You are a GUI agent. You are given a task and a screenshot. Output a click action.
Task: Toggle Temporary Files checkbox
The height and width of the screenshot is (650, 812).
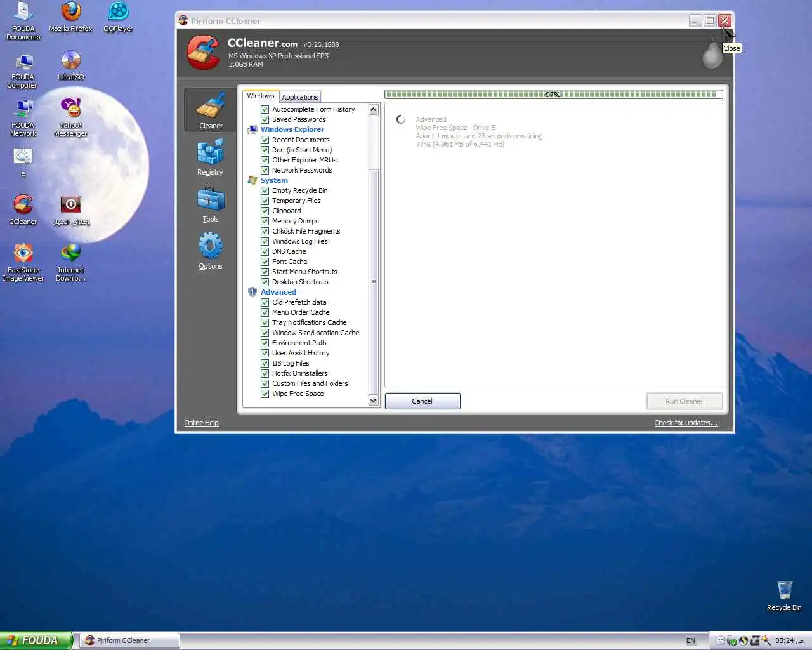(265, 201)
